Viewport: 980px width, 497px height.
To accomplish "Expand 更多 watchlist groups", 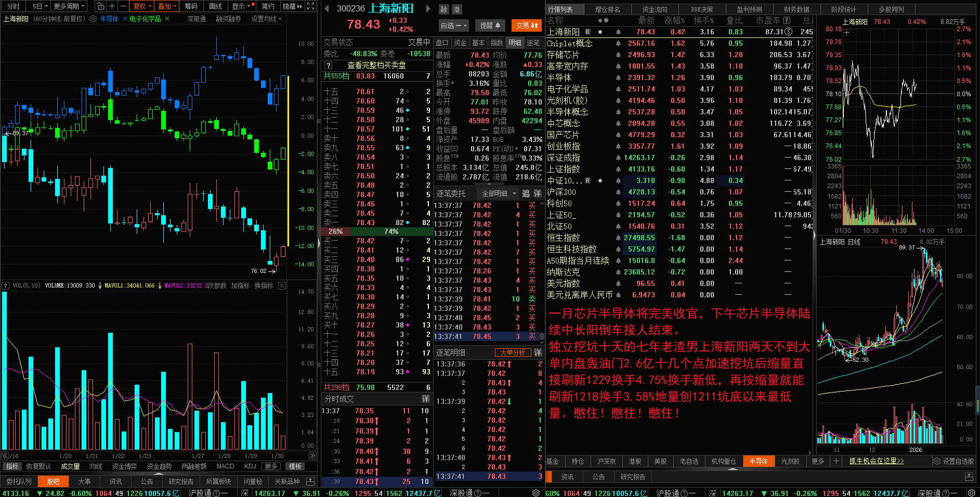I will (x=818, y=461).
